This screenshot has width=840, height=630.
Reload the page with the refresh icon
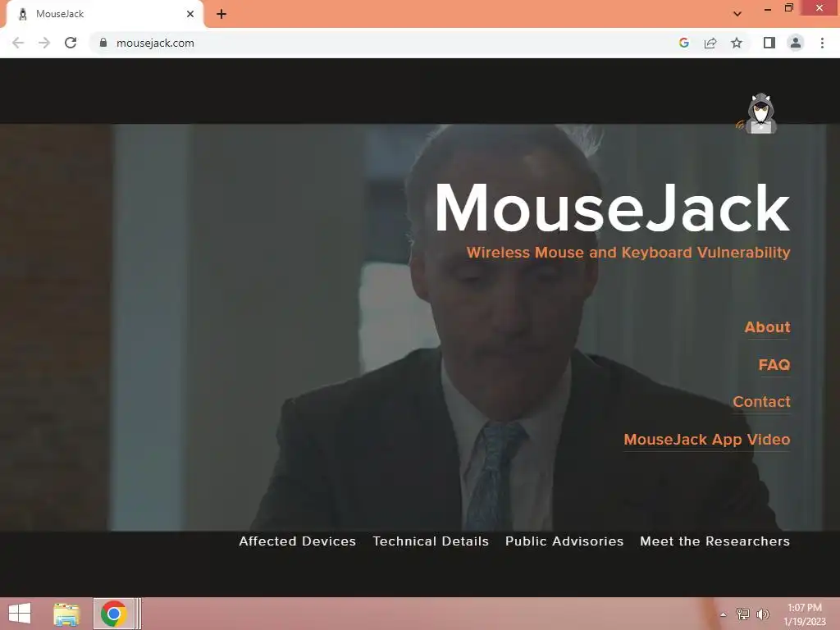pyautogui.click(x=71, y=43)
